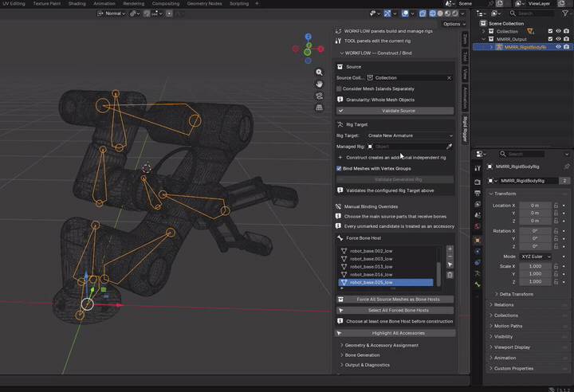574x392 pixels.
Task: Hide MMRR_Output with eye icon in outliner
Action: point(558,39)
